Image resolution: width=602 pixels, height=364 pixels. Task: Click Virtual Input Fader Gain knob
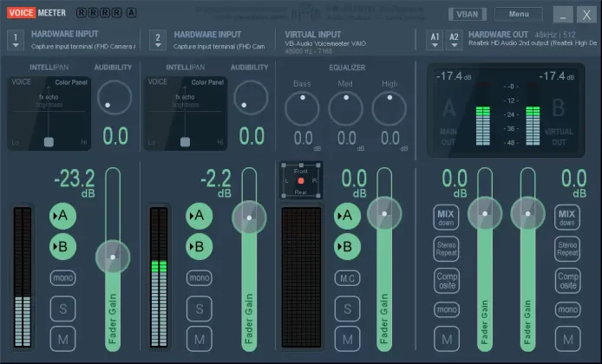click(x=384, y=214)
